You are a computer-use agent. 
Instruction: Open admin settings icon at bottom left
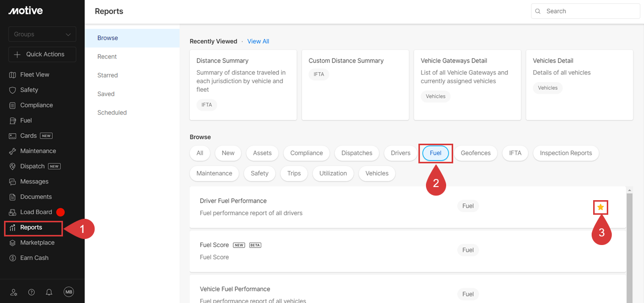coord(14,292)
